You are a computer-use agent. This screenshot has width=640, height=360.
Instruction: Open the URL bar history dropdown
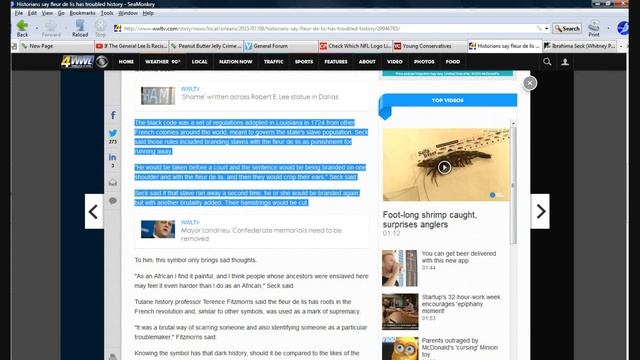[x=547, y=29]
